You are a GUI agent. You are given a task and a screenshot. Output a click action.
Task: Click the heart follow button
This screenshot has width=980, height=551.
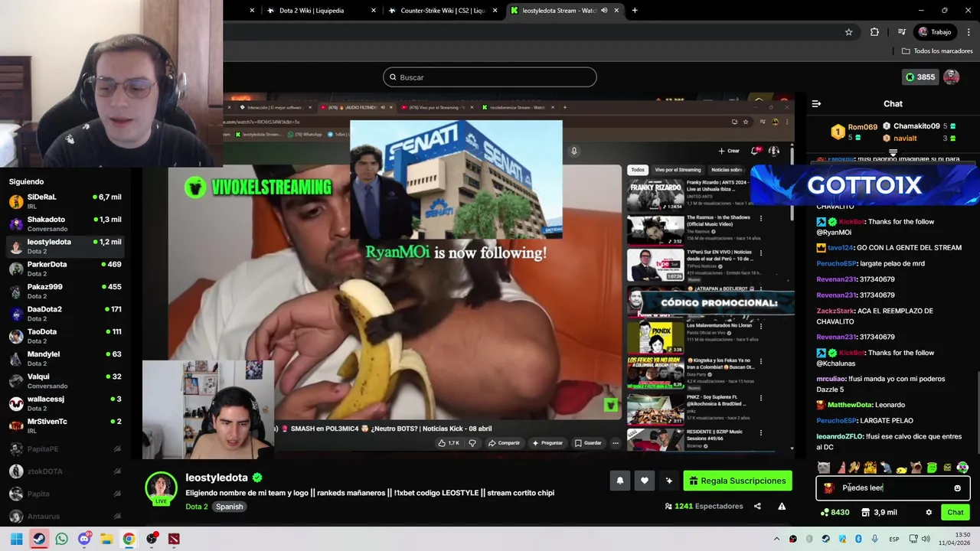[x=645, y=481]
